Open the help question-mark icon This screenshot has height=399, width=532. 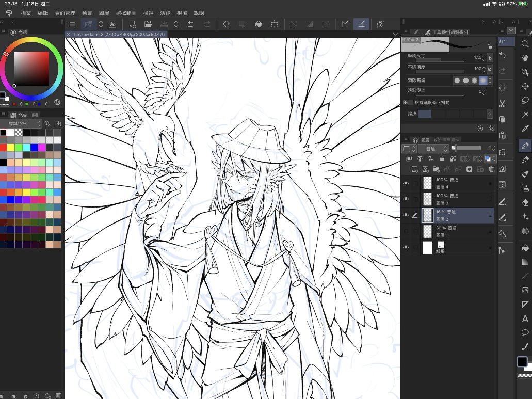click(x=380, y=24)
